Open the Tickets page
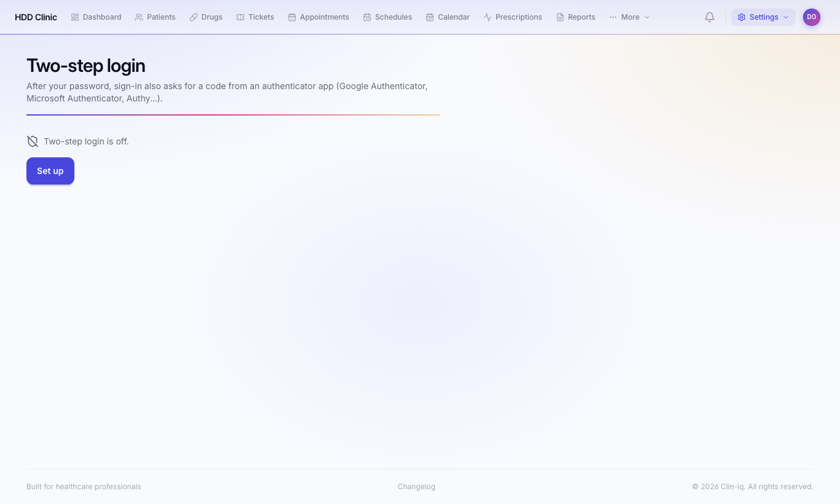 coord(255,17)
